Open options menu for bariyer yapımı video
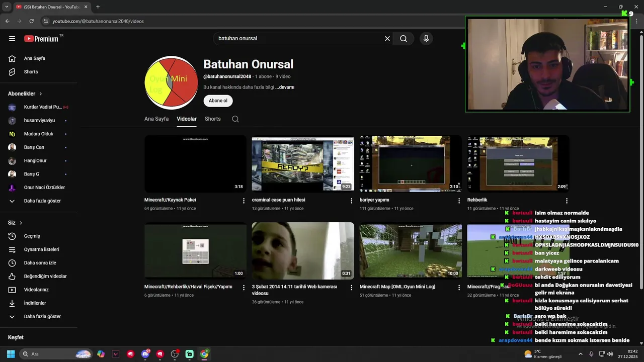 [459, 201]
